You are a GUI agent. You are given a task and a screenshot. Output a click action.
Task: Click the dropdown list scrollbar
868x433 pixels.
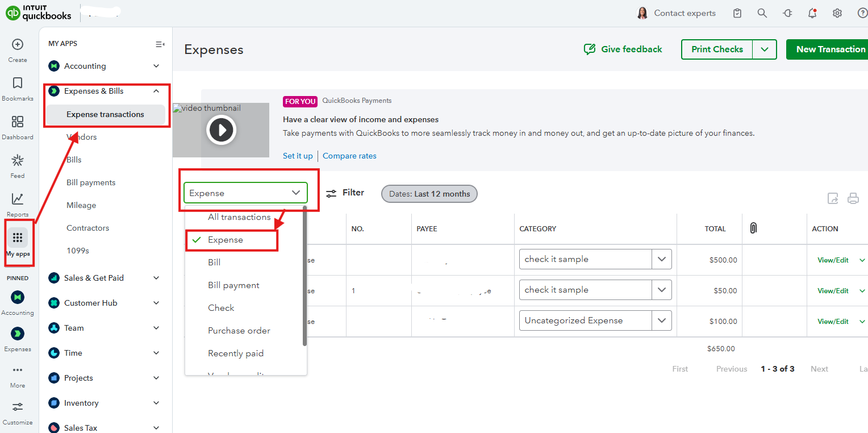pos(304,277)
